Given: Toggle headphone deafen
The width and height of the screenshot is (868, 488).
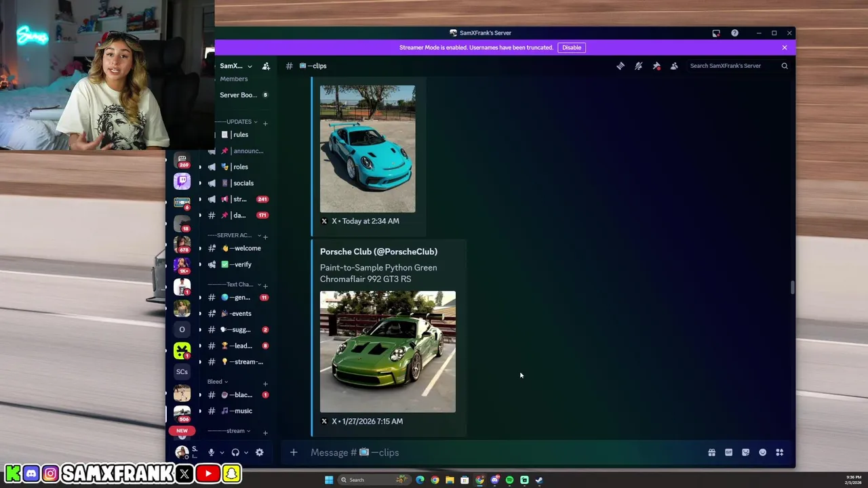Looking at the screenshot, I should click(x=235, y=452).
